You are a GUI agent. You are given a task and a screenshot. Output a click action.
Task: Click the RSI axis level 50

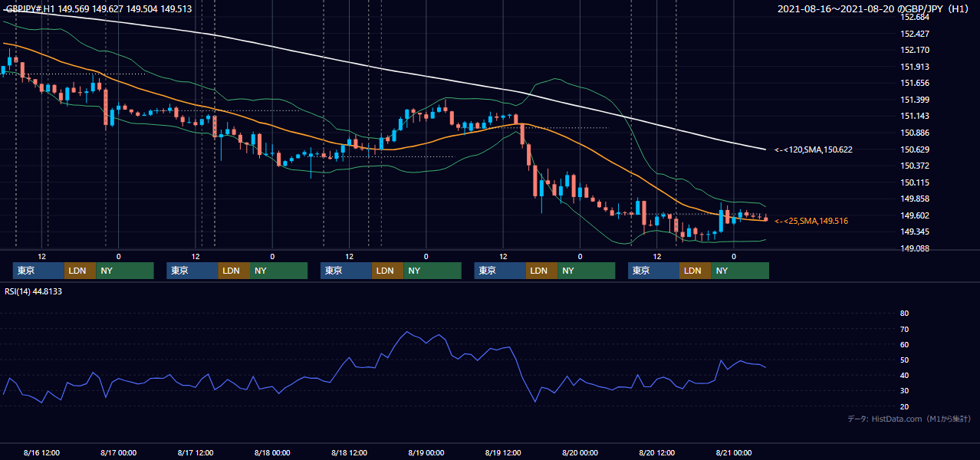[x=904, y=360]
